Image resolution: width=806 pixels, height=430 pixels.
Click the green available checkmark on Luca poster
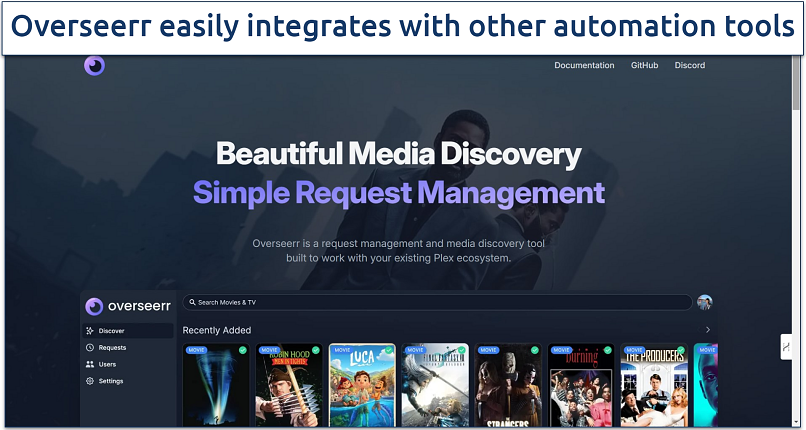tap(388, 351)
